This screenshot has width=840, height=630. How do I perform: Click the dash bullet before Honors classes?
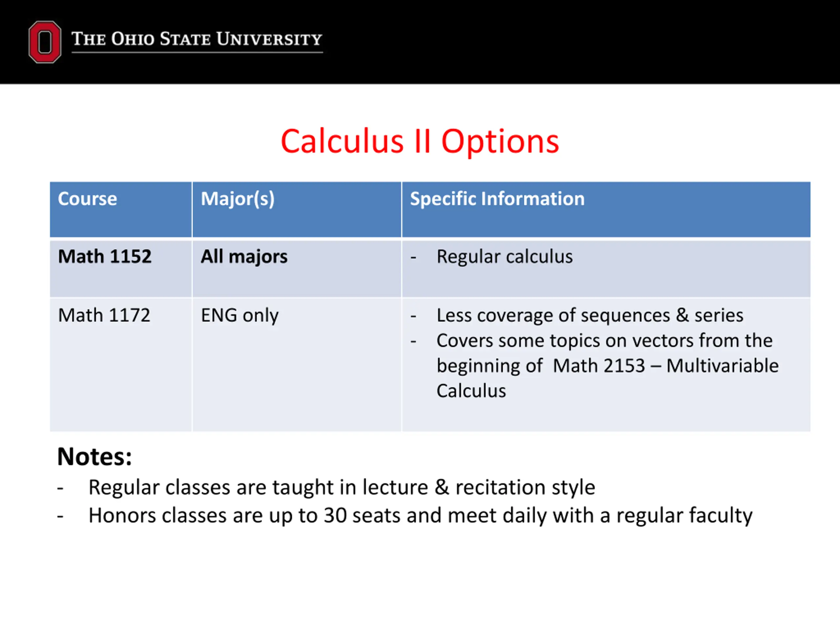tap(60, 516)
